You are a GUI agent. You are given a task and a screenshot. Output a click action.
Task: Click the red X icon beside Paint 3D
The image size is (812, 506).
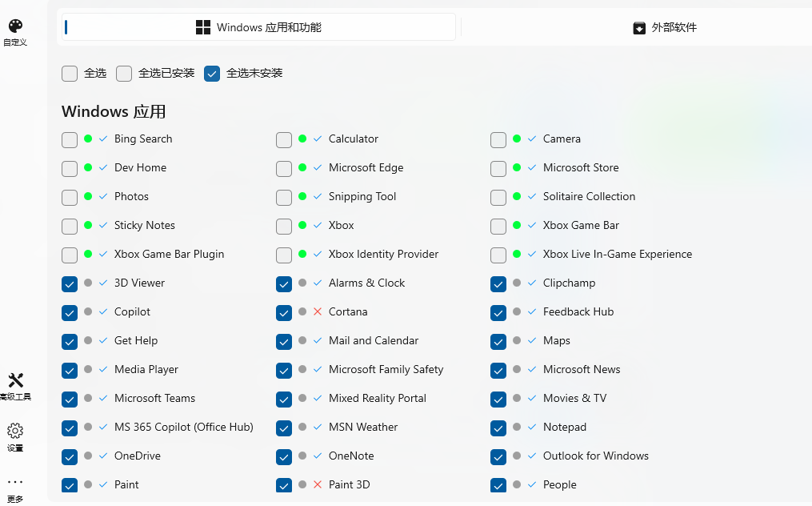[x=318, y=484]
